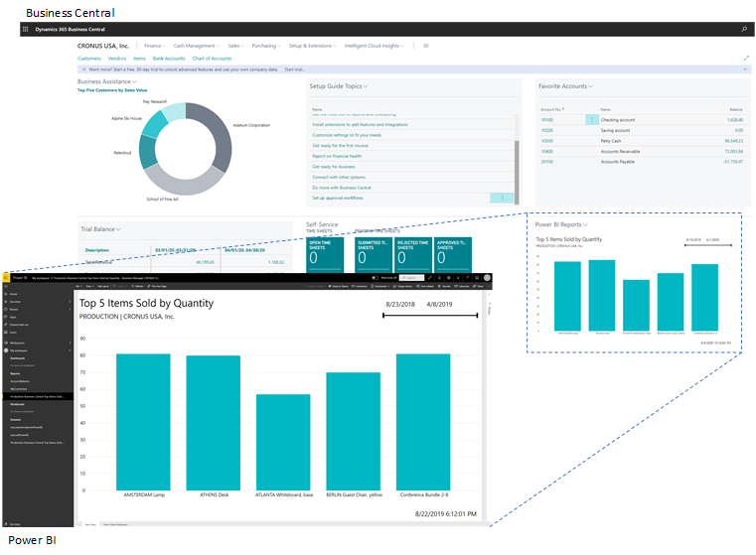Click the date range slider in Power BI report

point(430,317)
